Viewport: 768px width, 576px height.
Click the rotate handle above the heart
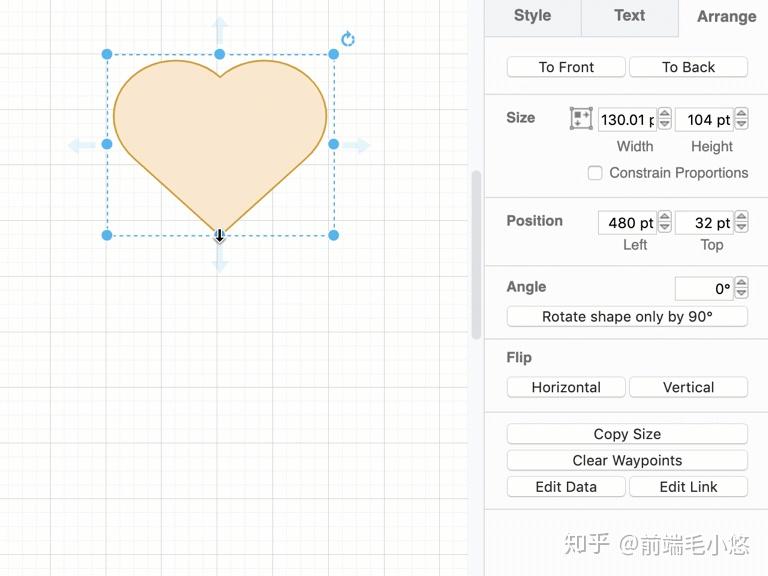(347, 40)
